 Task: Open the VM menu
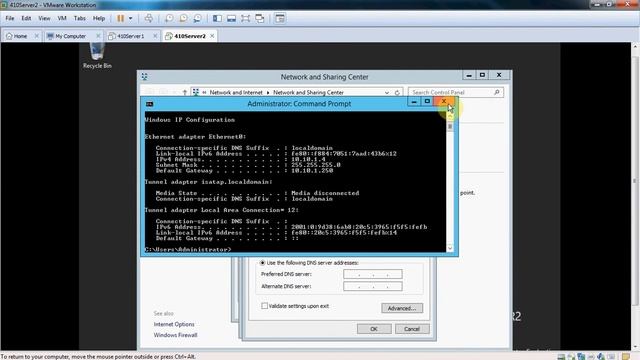[x=62, y=18]
